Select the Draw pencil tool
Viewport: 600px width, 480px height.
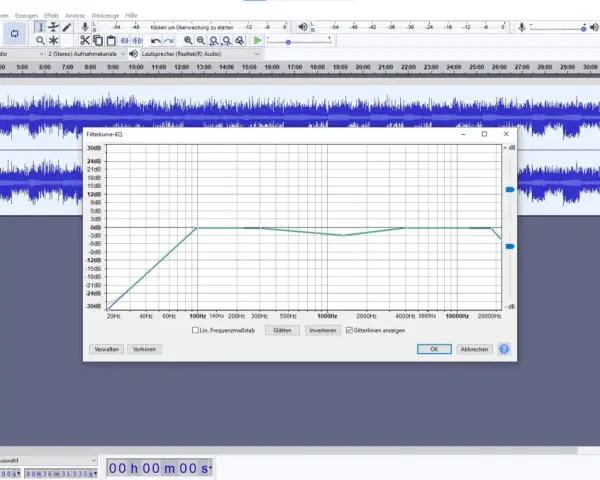click(x=67, y=27)
